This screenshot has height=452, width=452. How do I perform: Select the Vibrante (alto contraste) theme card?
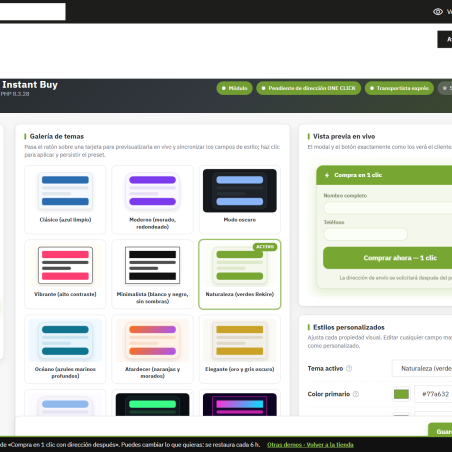point(65,274)
